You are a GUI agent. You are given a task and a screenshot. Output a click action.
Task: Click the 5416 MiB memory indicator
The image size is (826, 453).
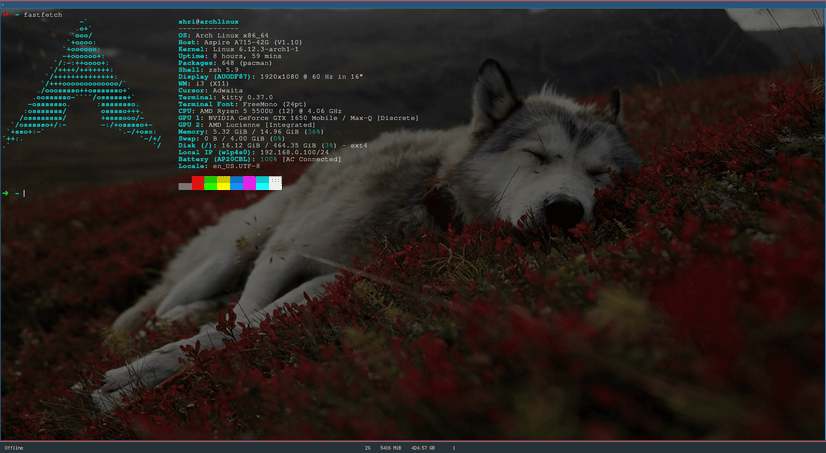coord(391,448)
